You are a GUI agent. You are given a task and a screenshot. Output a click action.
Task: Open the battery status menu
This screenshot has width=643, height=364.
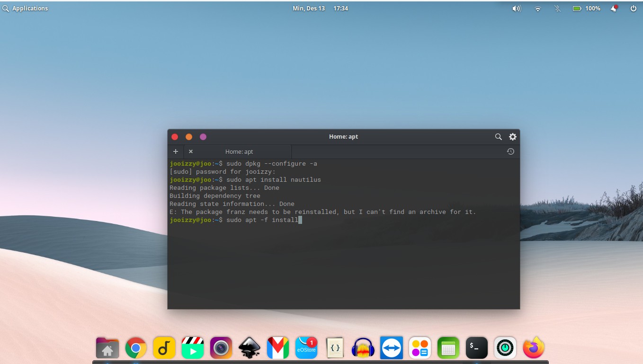587,8
